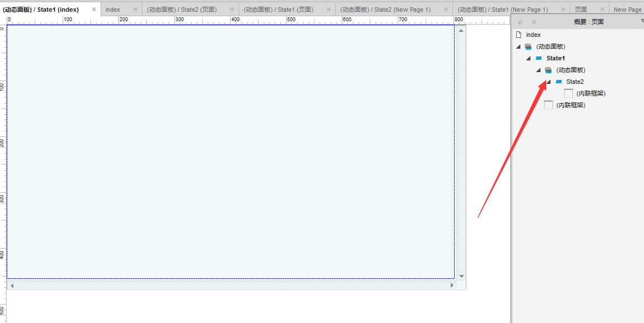Viewport: 644px width, 323px height.
Task: Close the 页面 tab
Action: (602, 9)
